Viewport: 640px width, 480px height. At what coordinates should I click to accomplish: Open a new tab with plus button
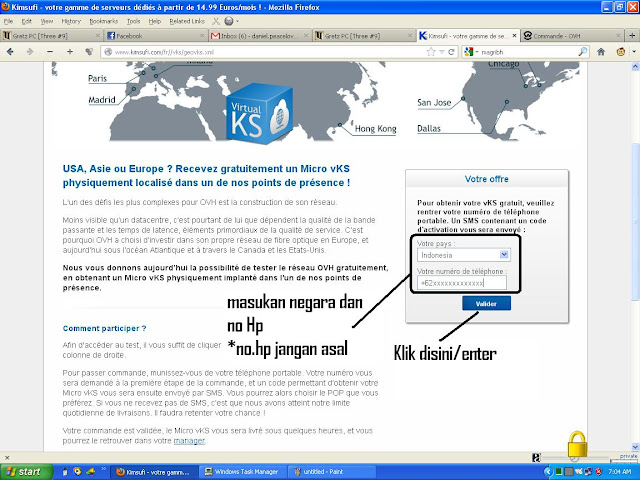pos(632,36)
